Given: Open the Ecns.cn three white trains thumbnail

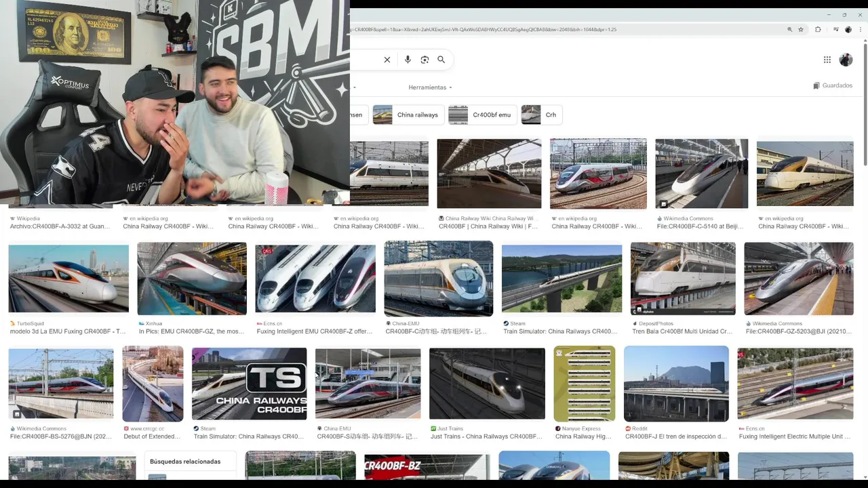Looking at the screenshot, I should [315, 279].
